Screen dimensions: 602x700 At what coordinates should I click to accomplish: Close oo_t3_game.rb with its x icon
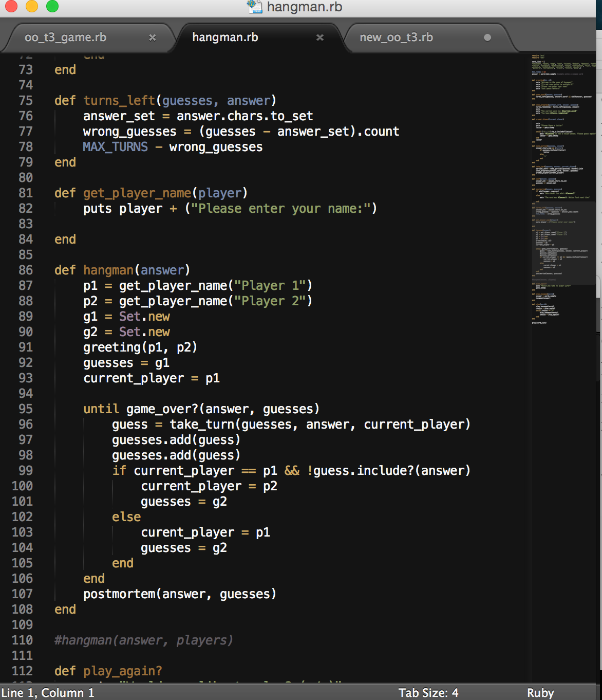[152, 38]
